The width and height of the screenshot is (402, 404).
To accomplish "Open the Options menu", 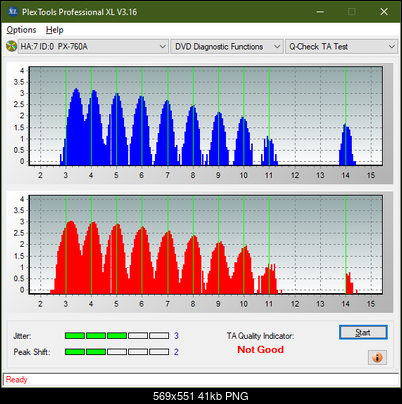I will coord(21,30).
